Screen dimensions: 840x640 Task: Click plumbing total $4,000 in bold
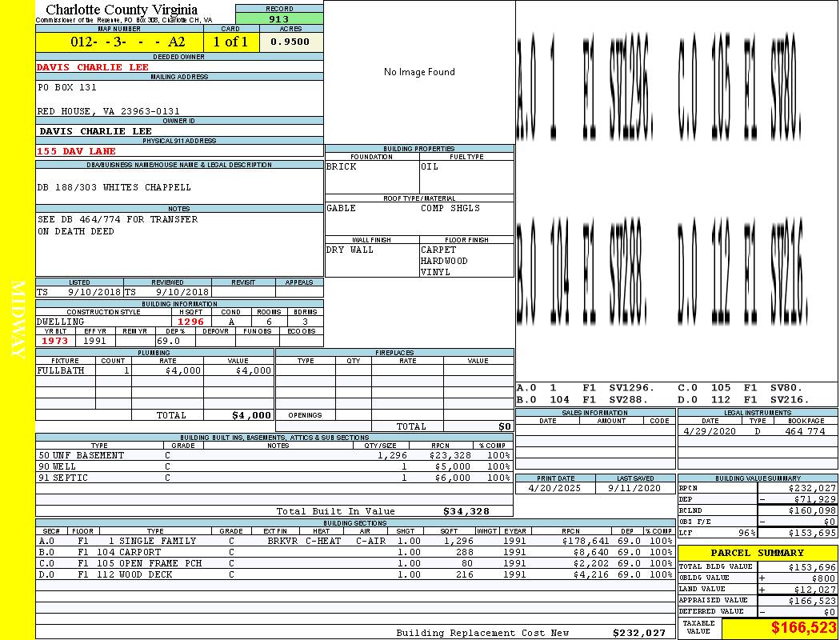[252, 415]
